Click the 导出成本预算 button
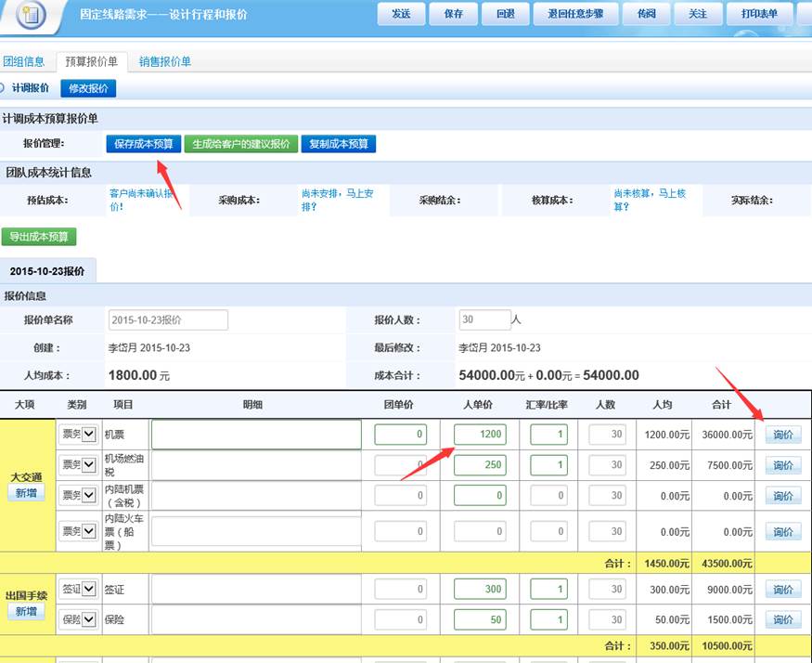 (39, 237)
